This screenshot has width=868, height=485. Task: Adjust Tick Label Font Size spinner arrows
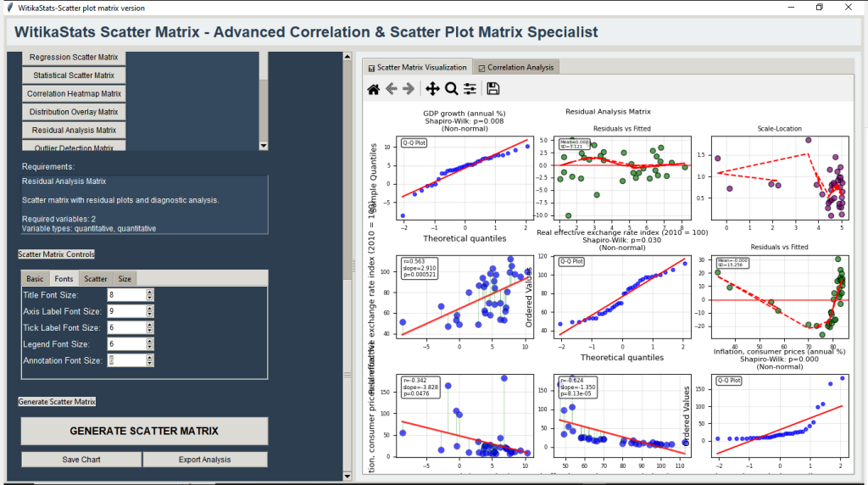(x=149, y=327)
